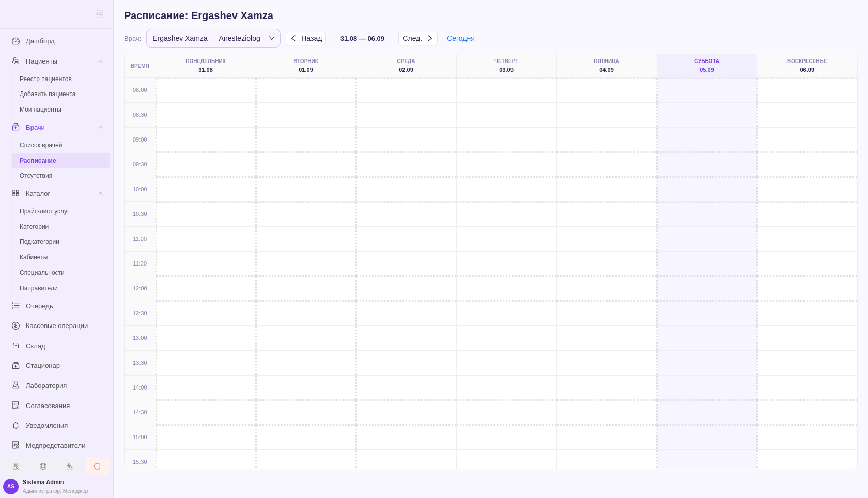This screenshot has height=498, width=868.
Task: Change language with the globe icon
Action: point(43,466)
